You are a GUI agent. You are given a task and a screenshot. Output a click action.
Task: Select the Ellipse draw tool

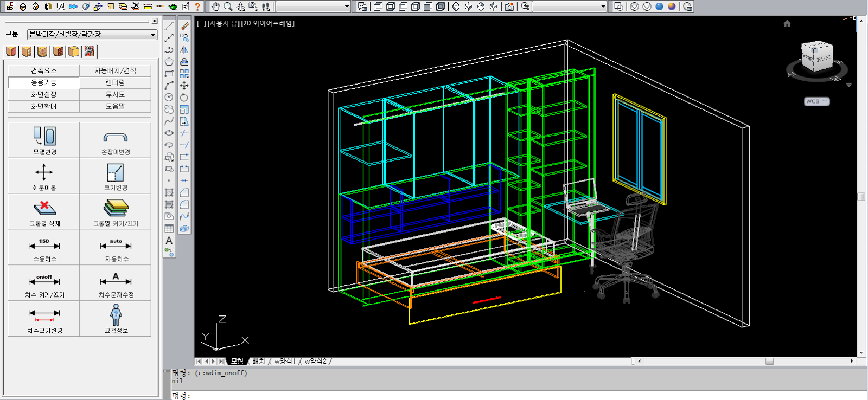pos(169,133)
